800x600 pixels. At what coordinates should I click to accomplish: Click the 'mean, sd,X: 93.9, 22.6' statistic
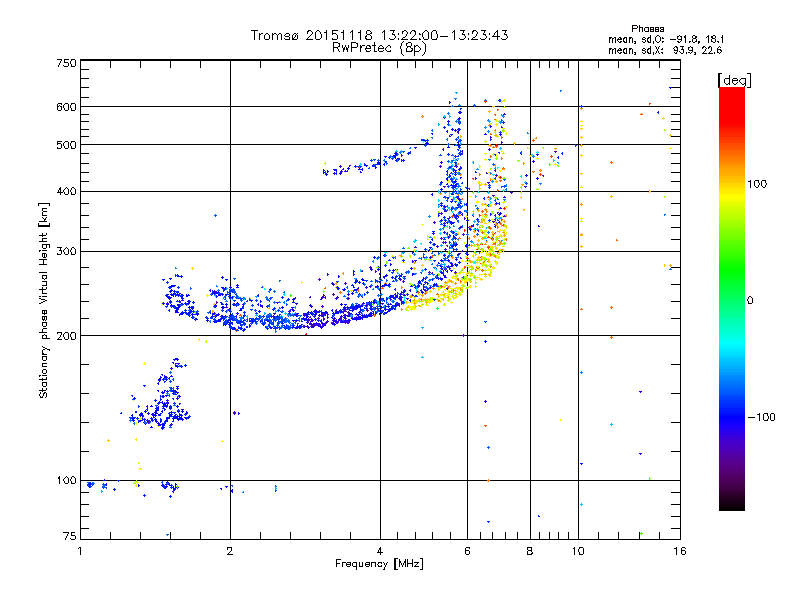click(665, 50)
